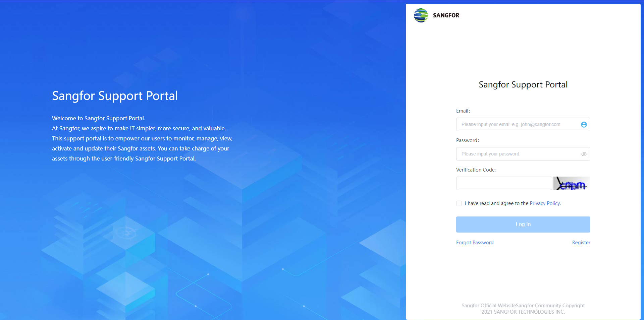644x320 pixels.
Task: Click the login form 'Sangfor Support Portal' title
Action: tap(523, 85)
